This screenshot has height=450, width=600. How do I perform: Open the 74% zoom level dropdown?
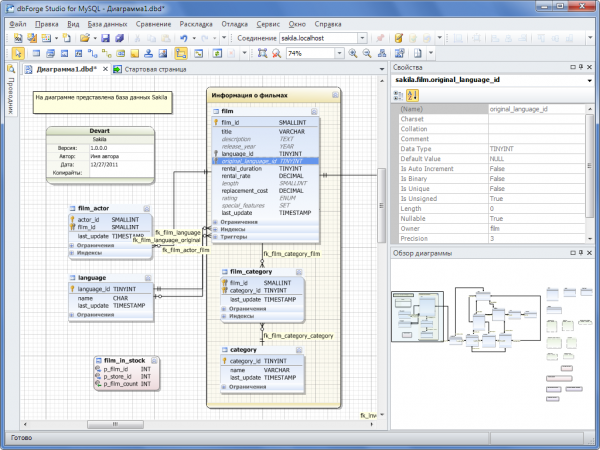(339, 53)
